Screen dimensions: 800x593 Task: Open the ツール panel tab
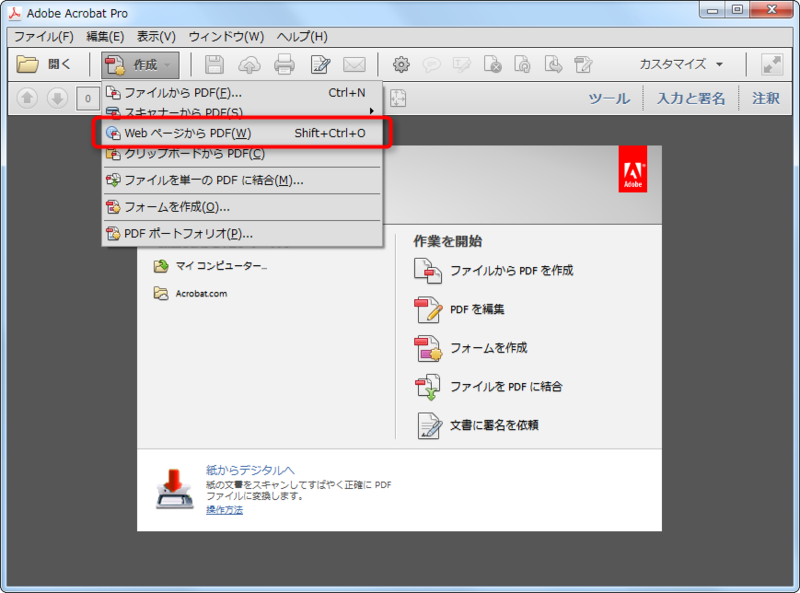click(609, 98)
